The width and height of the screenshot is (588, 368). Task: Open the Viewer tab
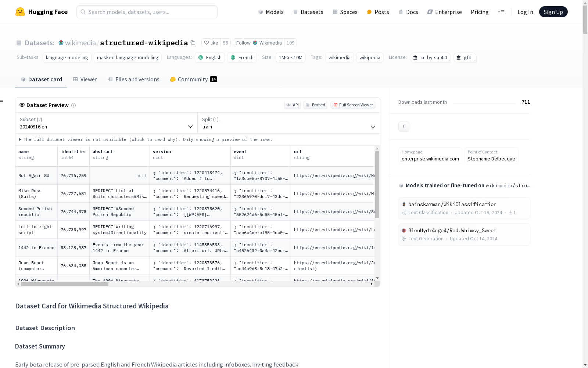85,79
